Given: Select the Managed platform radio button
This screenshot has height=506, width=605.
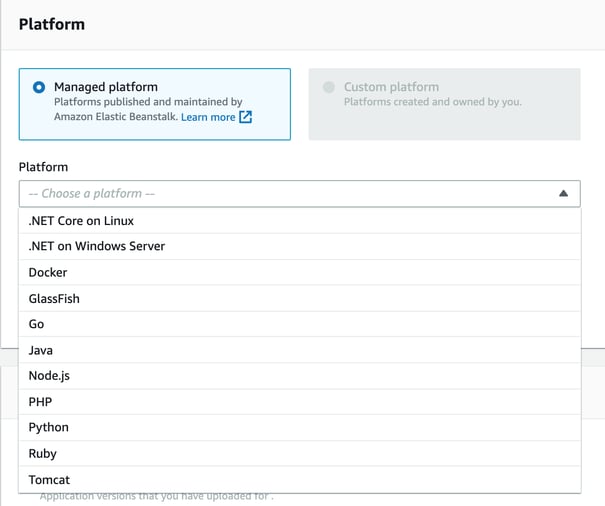Looking at the screenshot, I should (39, 87).
